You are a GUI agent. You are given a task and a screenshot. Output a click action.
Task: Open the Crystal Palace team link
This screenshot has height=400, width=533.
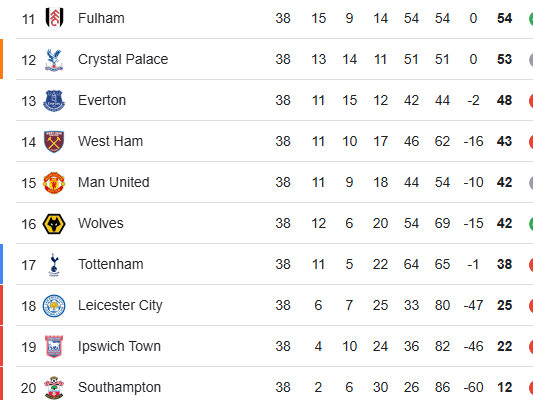123,59
